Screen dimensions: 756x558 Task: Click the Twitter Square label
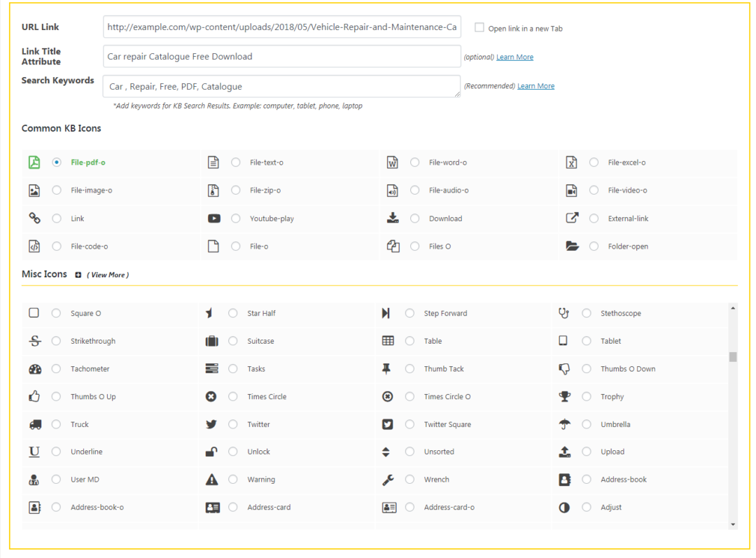447,424
